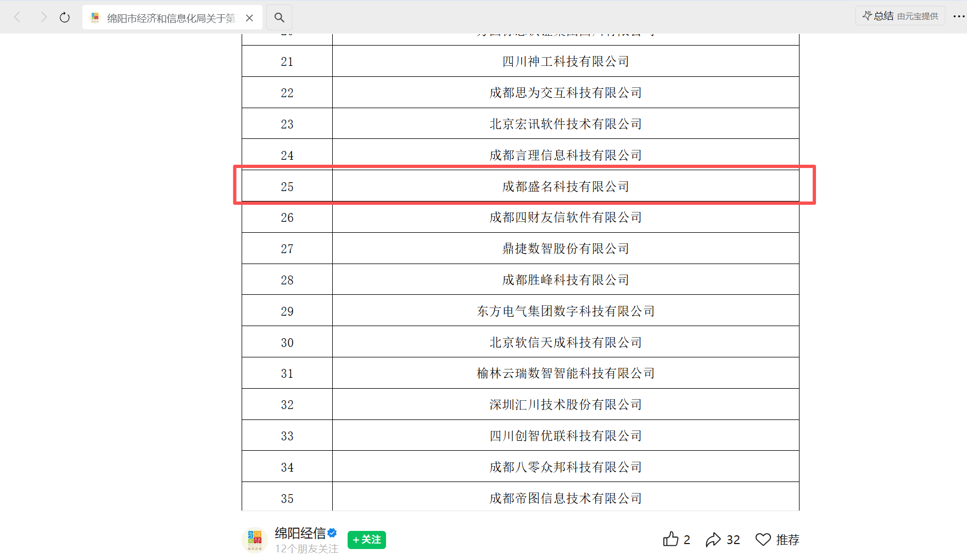Launch the 总结 AI summarize feature by 元宝

coord(899,15)
